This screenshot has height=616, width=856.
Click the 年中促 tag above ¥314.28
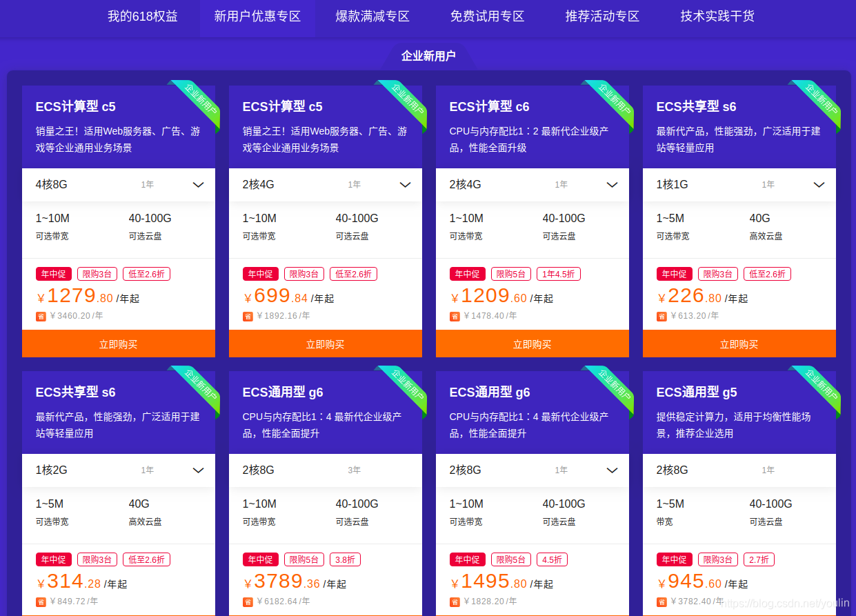54,559
